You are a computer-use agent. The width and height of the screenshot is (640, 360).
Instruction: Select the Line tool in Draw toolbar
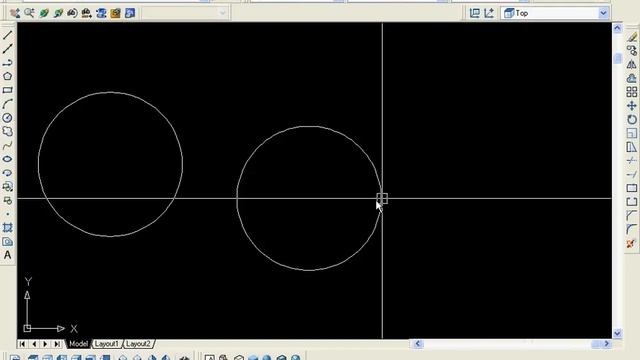point(7,35)
